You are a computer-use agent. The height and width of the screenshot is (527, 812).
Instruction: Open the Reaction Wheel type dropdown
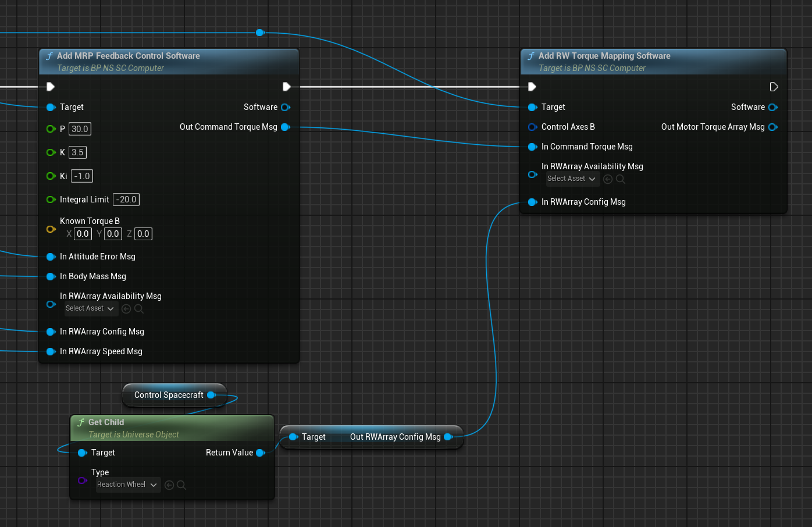click(127, 485)
